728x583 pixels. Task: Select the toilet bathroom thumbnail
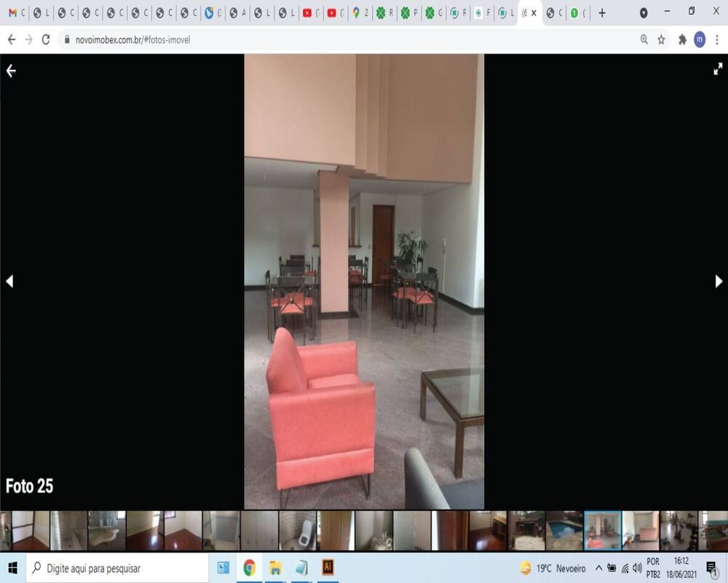298,531
